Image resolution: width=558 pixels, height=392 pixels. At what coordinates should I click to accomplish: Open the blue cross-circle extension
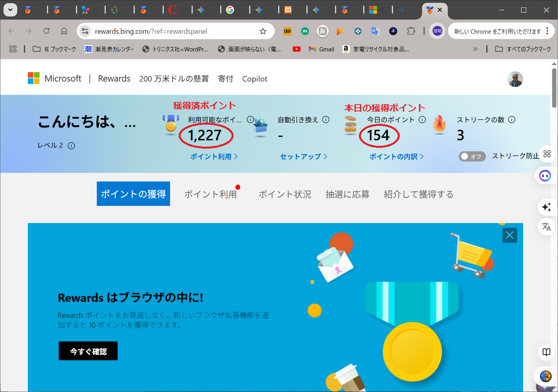coord(358,31)
